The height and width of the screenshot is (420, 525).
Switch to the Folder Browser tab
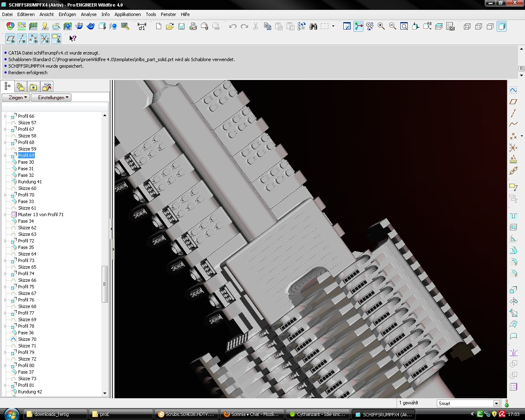coord(21,87)
